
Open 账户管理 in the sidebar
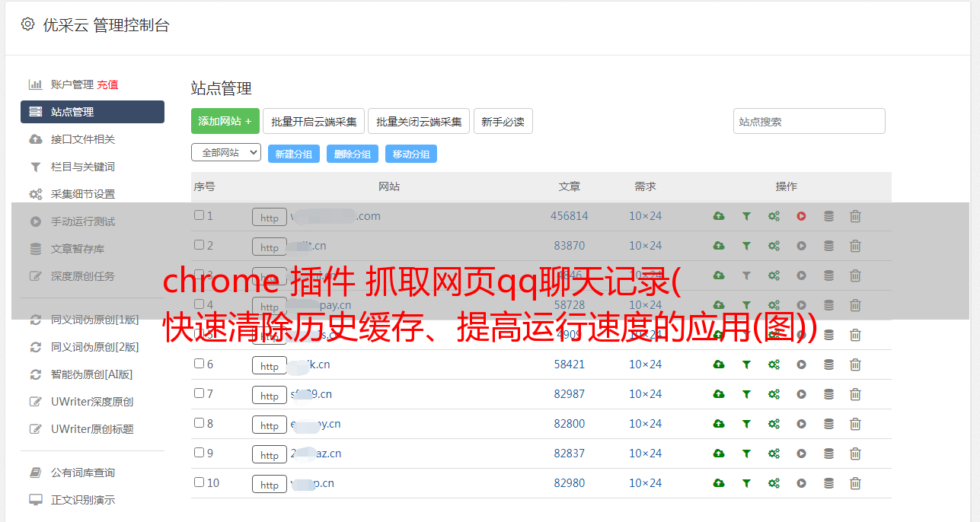[72, 84]
